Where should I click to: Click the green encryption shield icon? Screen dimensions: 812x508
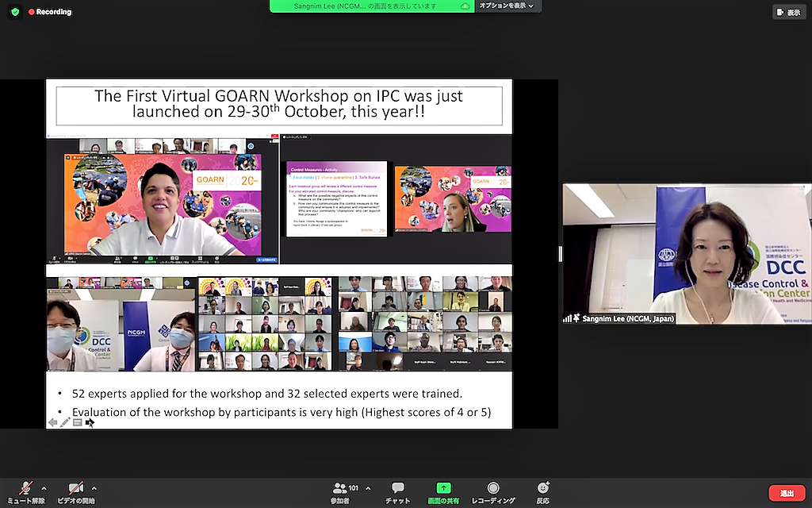tap(15, 12)
